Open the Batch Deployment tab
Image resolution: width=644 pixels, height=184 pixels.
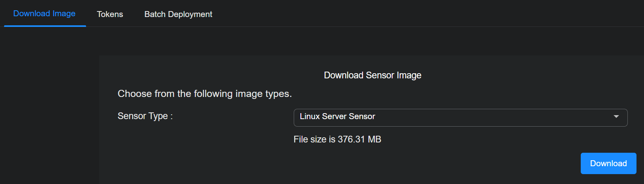178,14
